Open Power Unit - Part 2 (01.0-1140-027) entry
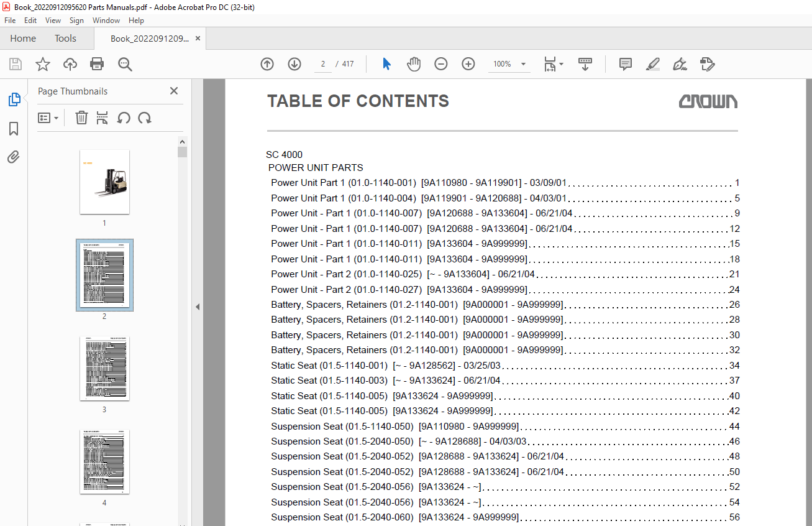This screenshot has width=812, height=526. (505, 289)
